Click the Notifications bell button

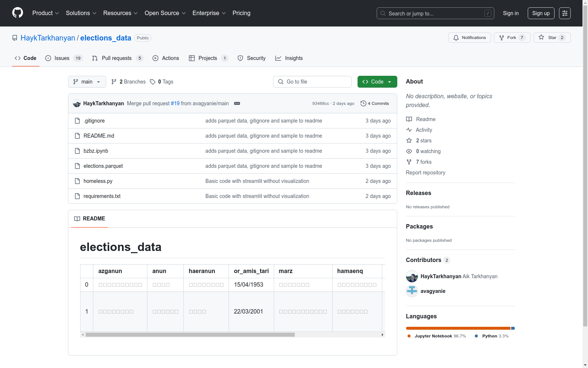469,38
